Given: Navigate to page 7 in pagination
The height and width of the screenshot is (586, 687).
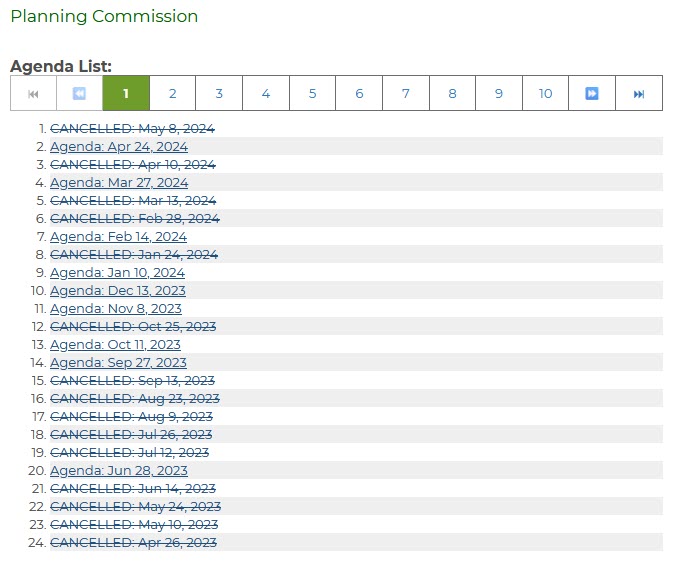Looking at the screenshot, I should [x=406, y=93].
